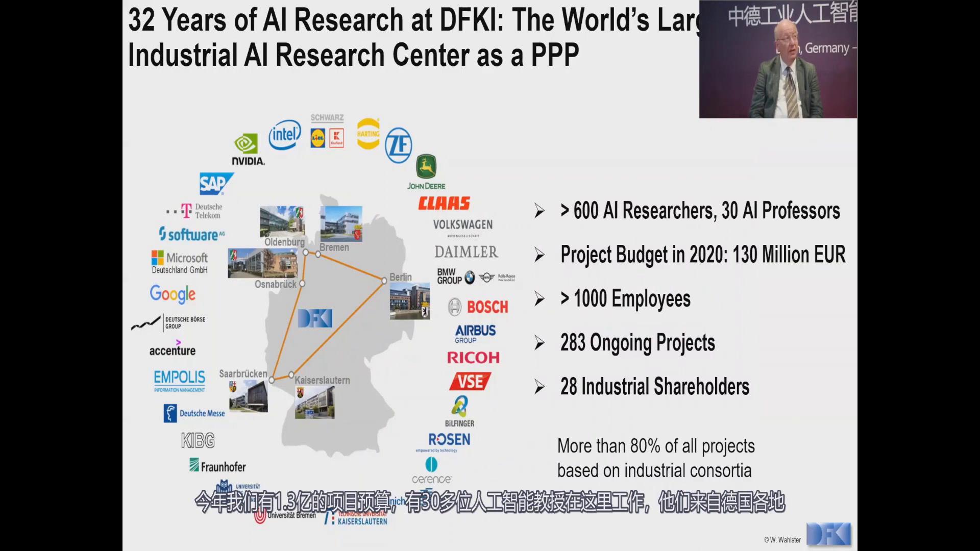Click the '© W. Wahlster' credit

click(782, 540)
